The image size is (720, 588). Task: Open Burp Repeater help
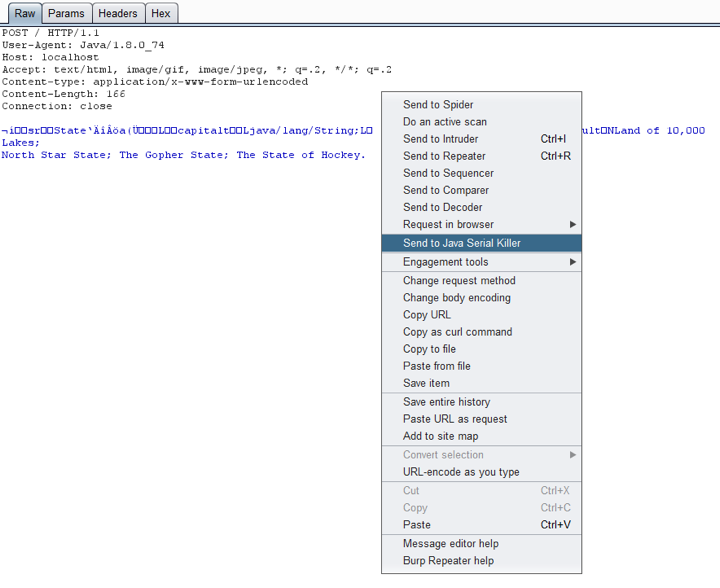click(448, 561)
